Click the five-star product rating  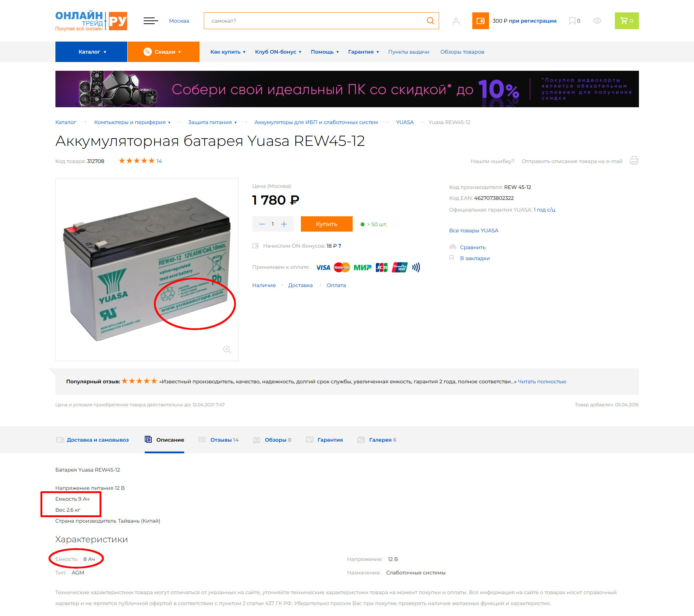coord(137,161)
